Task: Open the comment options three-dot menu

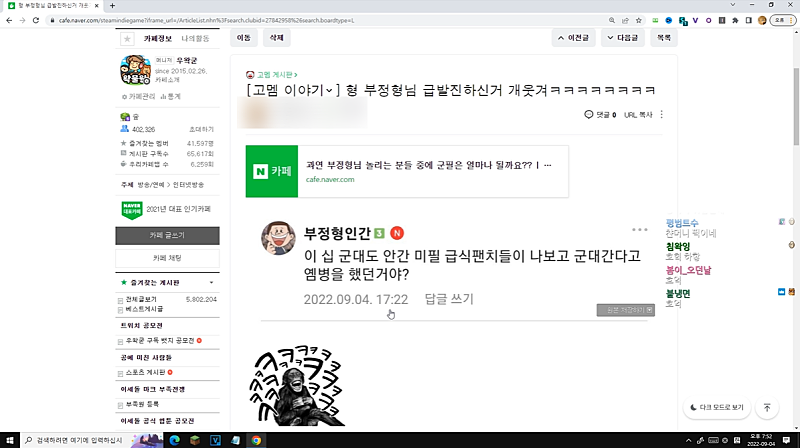Action: 640,230
